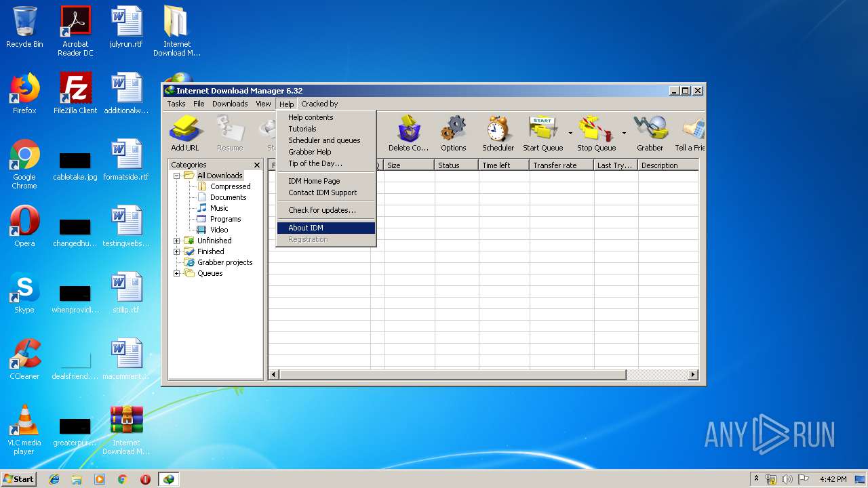
Task: Select Grabber projects in tree
Action: click(224, 262)
